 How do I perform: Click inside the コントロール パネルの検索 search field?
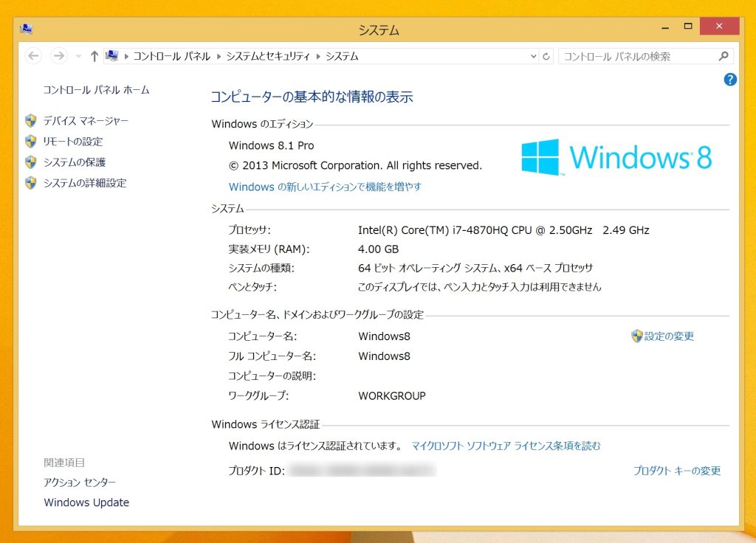point(635,56)
